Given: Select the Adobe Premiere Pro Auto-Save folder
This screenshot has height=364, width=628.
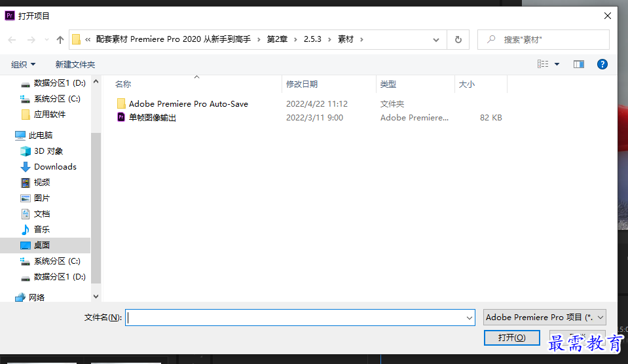Looking at the screenshot, I should (x=188, y=103).
